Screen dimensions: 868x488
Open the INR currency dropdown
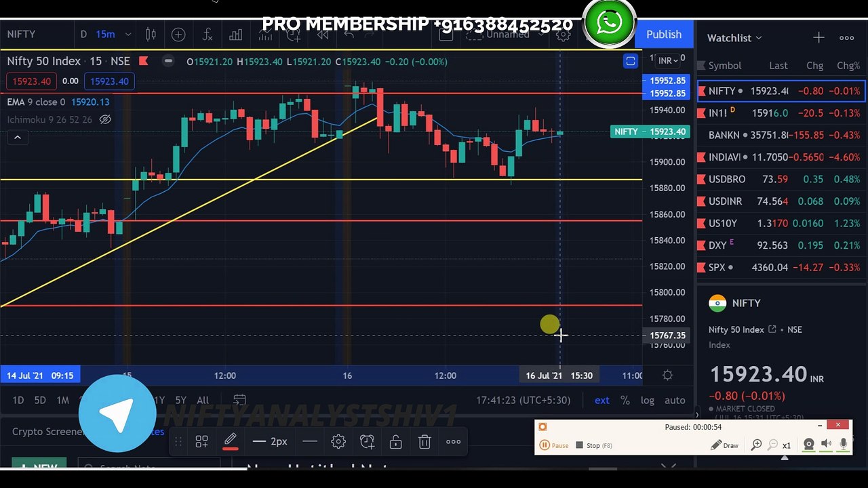click(667, 60)
